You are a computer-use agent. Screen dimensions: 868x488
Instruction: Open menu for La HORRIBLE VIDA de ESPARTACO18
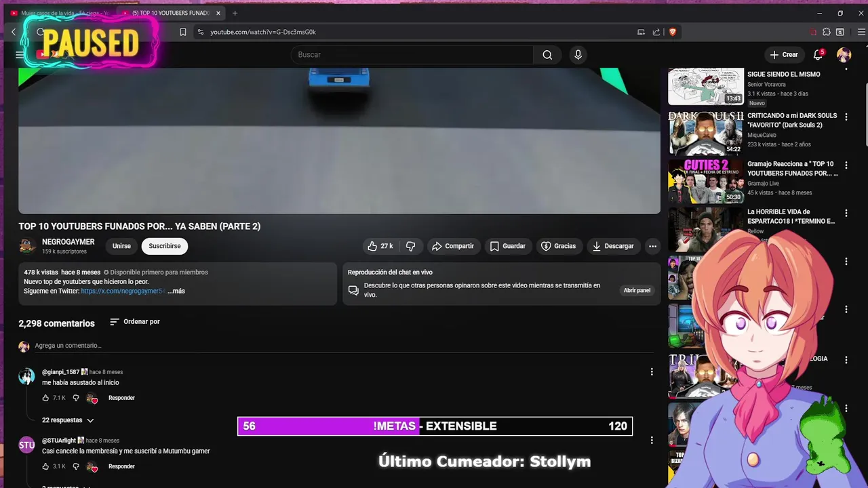coord(846,213)
